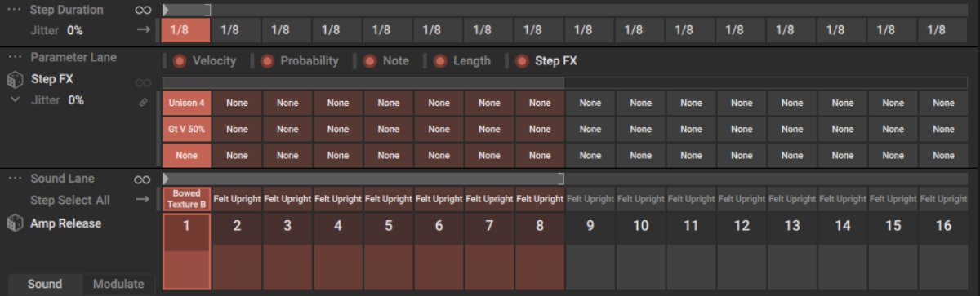The width and height of the screenshot is (980, 296).
Task: Collapse the Step FX lane chevron
Action: pyautogui.click(x=15, y=99)
